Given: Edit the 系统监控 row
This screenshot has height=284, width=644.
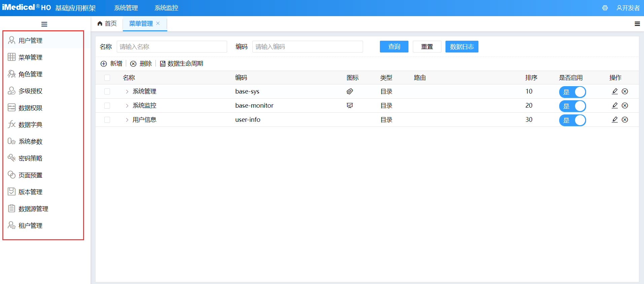Looking at the screenshot, I should point(615,105).
